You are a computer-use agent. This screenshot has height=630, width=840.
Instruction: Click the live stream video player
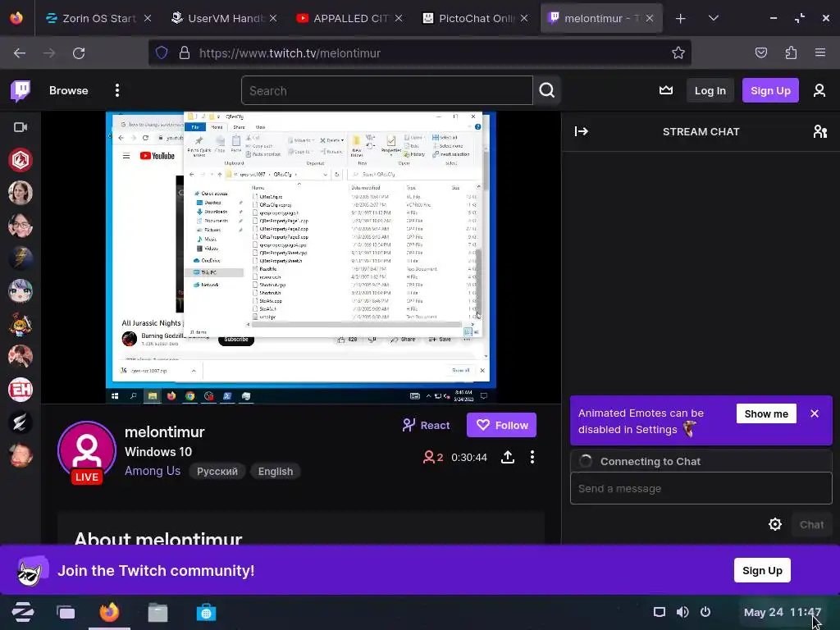point(300,257)
